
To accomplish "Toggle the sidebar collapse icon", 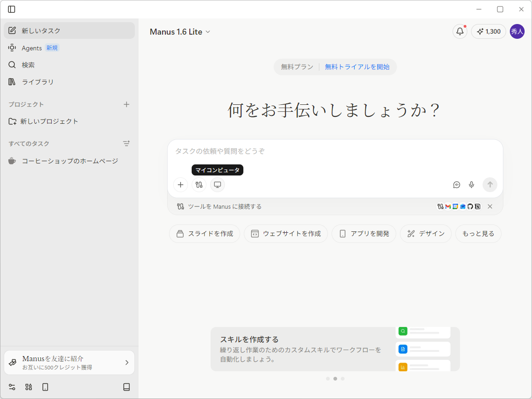I will click(x=12, y=9).
